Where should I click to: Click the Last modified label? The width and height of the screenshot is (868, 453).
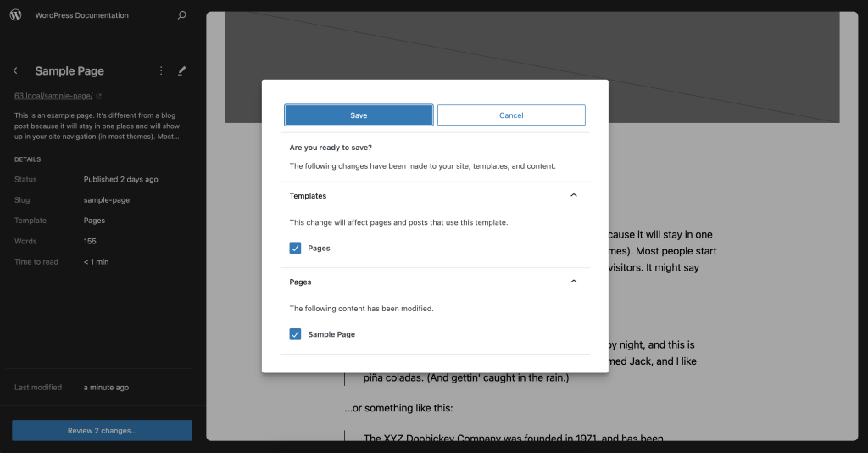pos(38,388)
